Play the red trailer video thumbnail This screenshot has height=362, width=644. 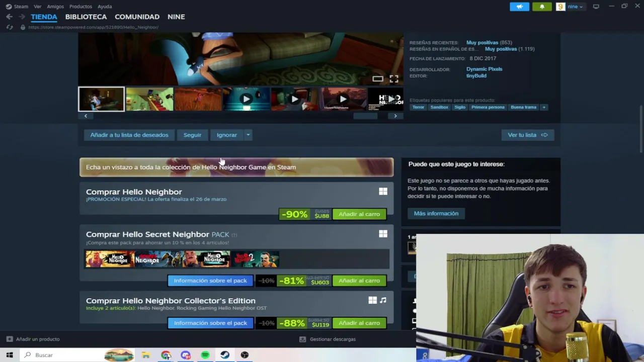point(294,99)
